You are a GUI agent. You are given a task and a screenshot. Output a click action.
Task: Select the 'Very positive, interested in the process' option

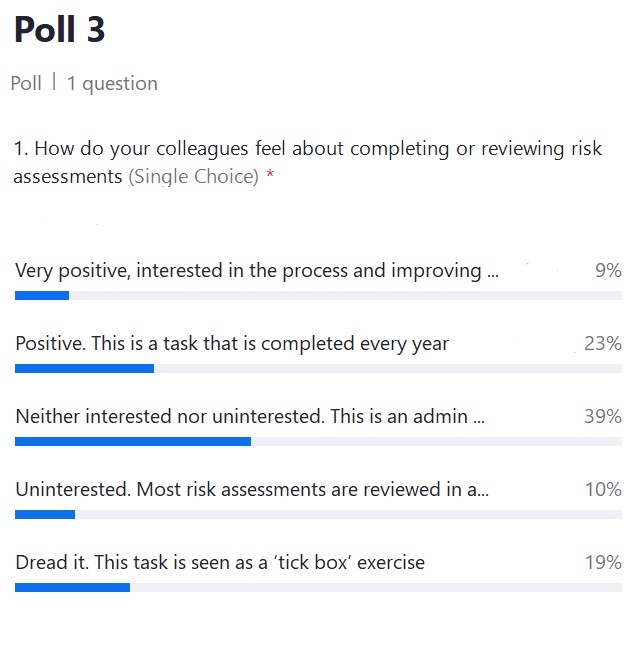257,271
